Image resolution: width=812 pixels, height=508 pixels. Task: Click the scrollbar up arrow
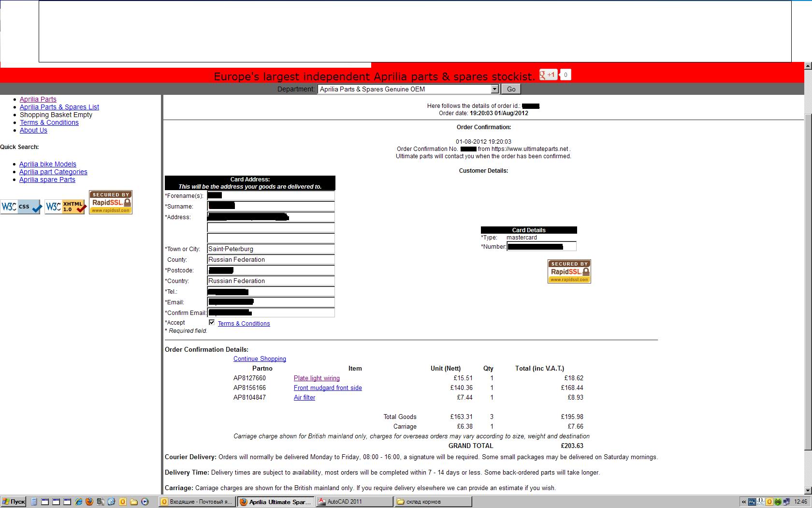pyautogui.click(x=808, y=66)
